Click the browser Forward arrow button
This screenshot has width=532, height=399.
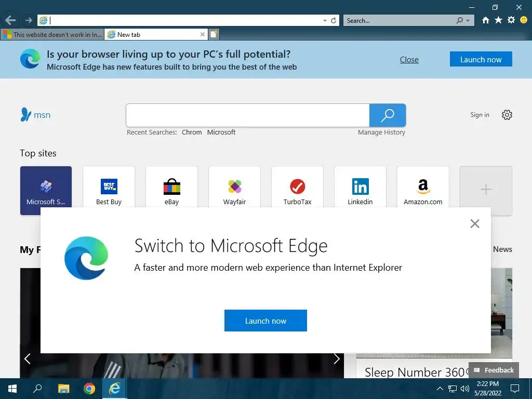pyautogui.click(x=29, y=20)
